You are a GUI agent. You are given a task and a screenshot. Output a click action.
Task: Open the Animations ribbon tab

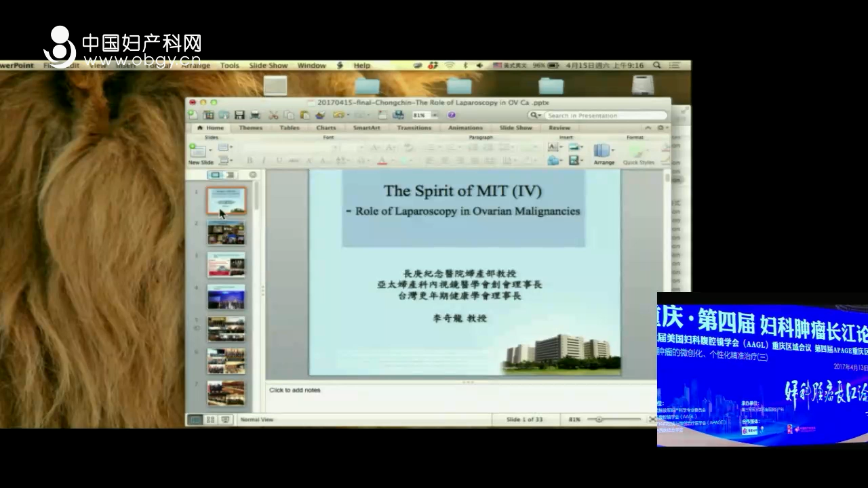click(x=465, y=127)
